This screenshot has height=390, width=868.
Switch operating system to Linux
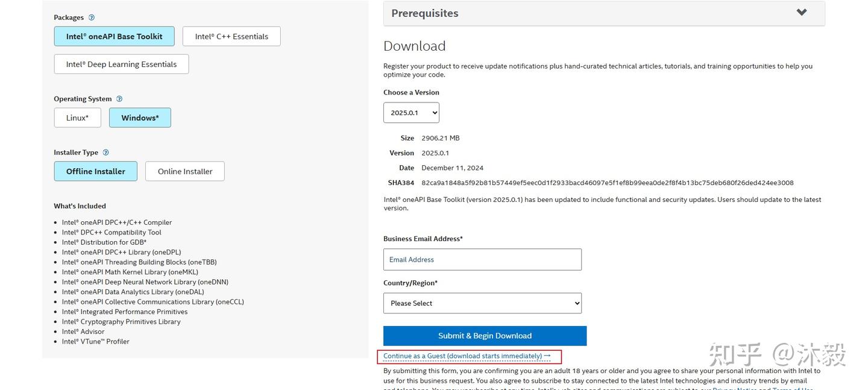[77, 118]
